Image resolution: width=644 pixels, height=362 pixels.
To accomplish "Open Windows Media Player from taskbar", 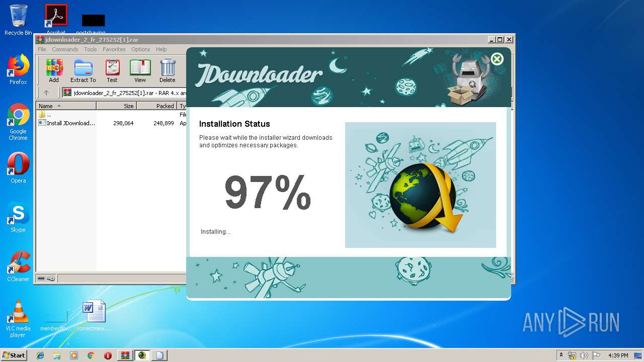I will tap(74, 355).
